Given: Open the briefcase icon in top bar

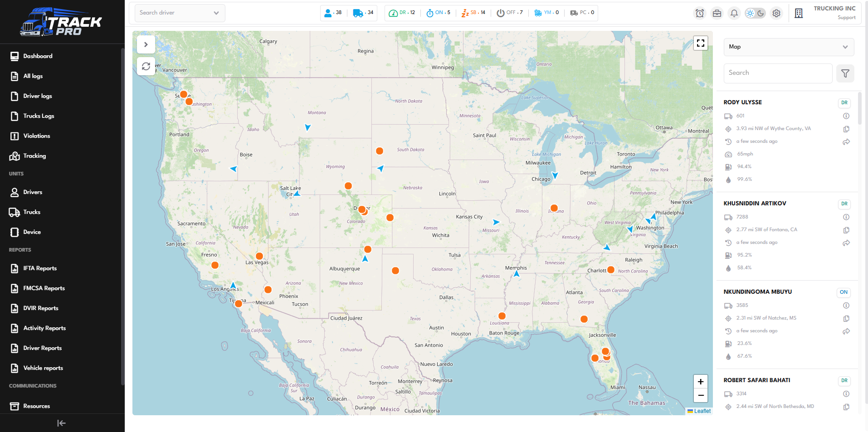Looking at the screenshot, I should pos(717,13).
